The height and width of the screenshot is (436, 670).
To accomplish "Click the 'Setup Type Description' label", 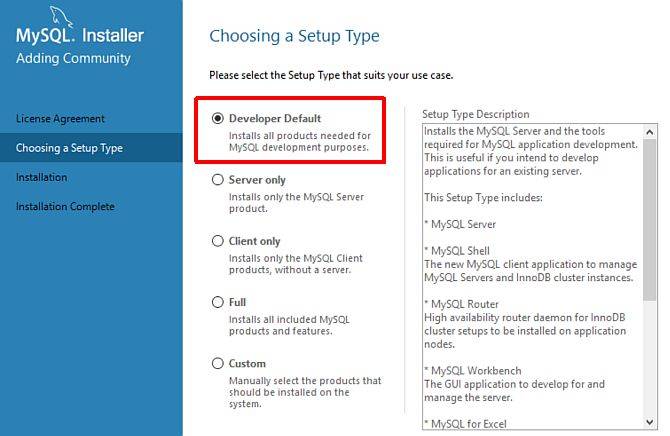I will (x=475, y=114).
